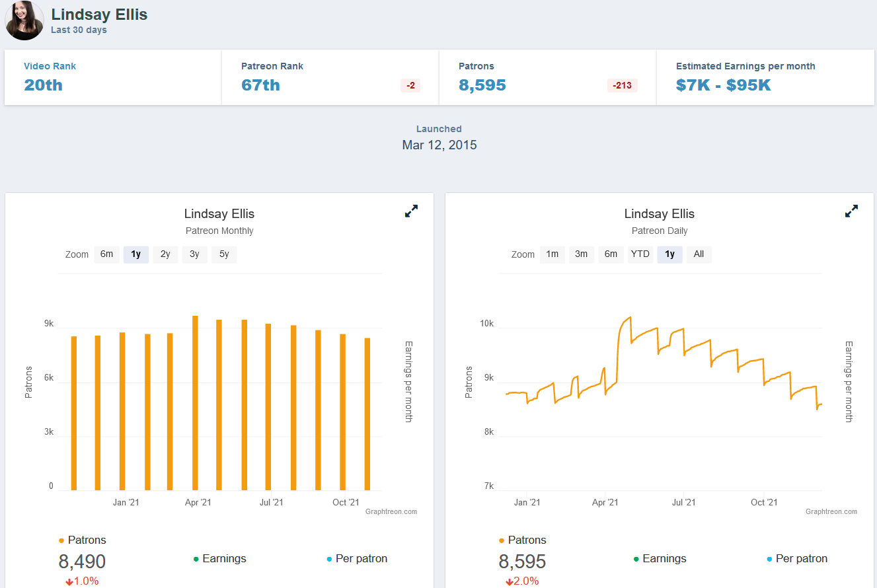Click the 8,490 monthly patrons figure
877x588 pixels.
[82, 562]
